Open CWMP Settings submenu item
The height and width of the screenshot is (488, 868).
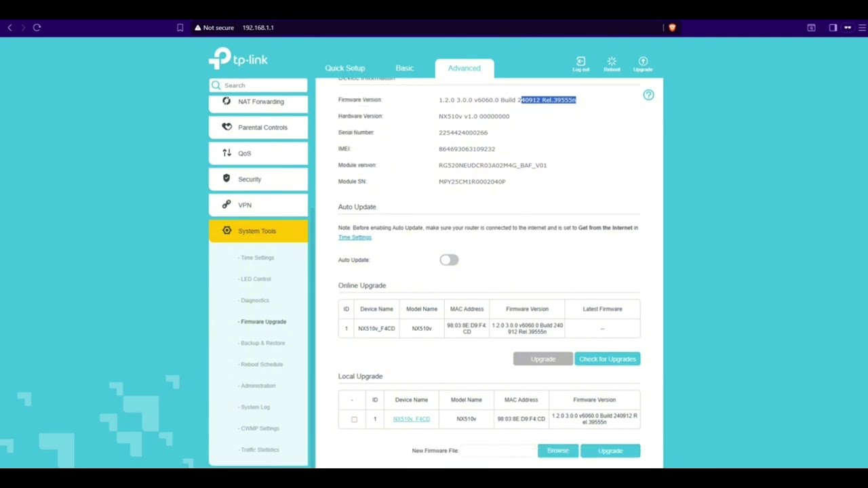(258, 428)
